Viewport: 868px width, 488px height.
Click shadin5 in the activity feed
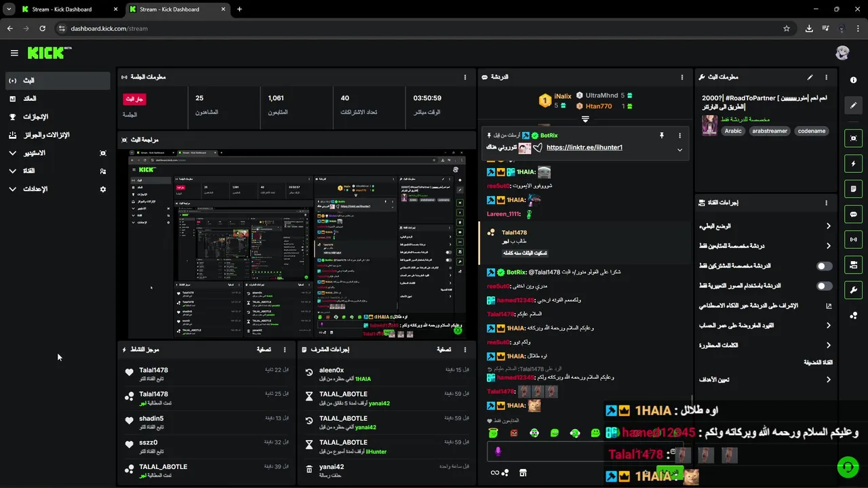point(151,419)
